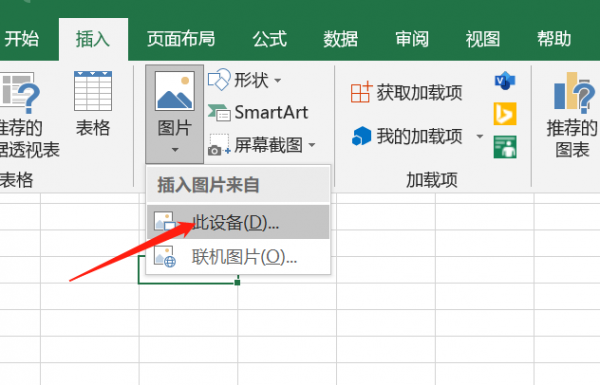600x385 pixels.
Task: Click the People Graph add-in icon
Action: point(505,147)
